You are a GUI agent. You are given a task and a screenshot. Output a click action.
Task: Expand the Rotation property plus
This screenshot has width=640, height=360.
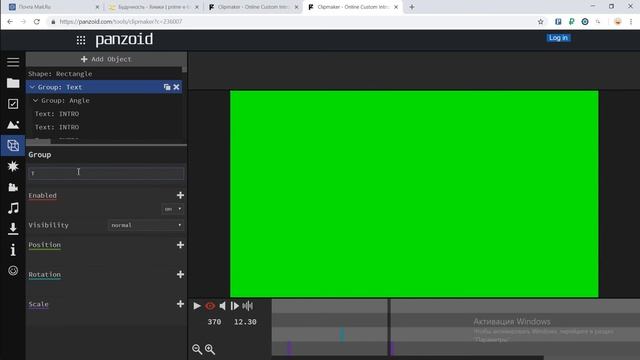coord(180,274)
